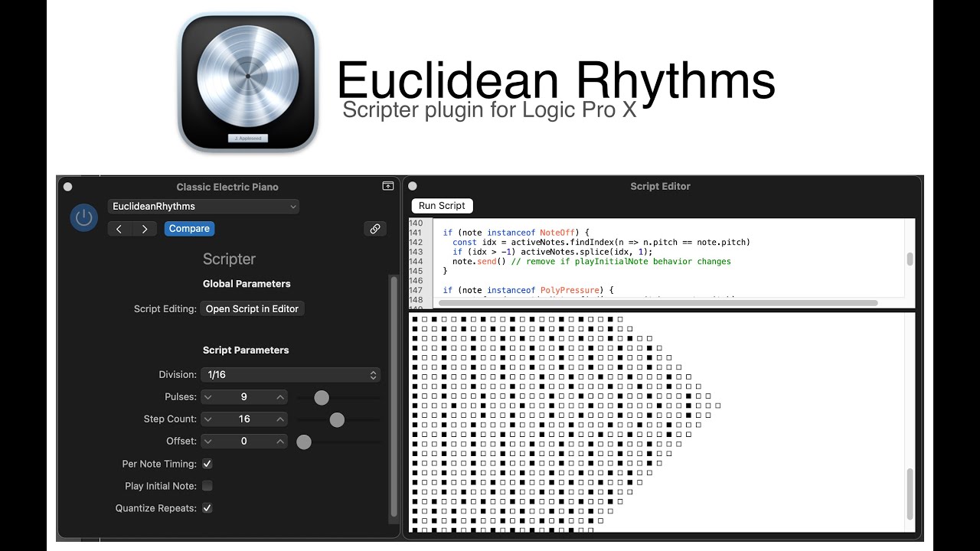Click the Run Script button
The width and height of the screenshot is (980, 551).
442,206
